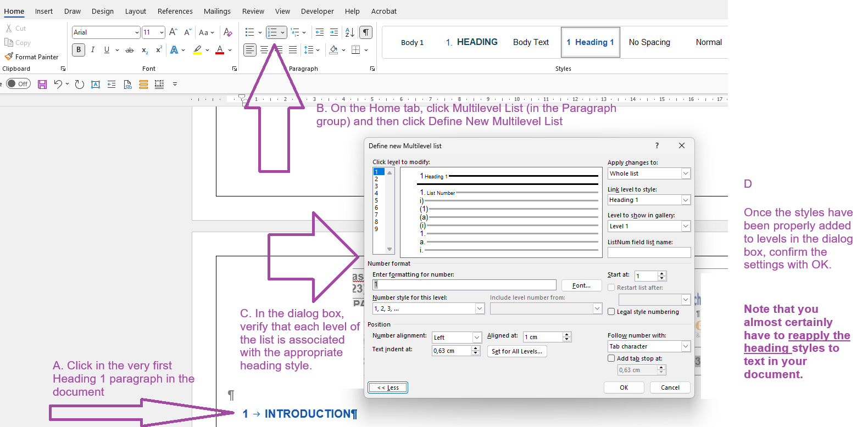Screen dimensions: 868x427
Task: Open text effects and typography
Action: point(174,50)
